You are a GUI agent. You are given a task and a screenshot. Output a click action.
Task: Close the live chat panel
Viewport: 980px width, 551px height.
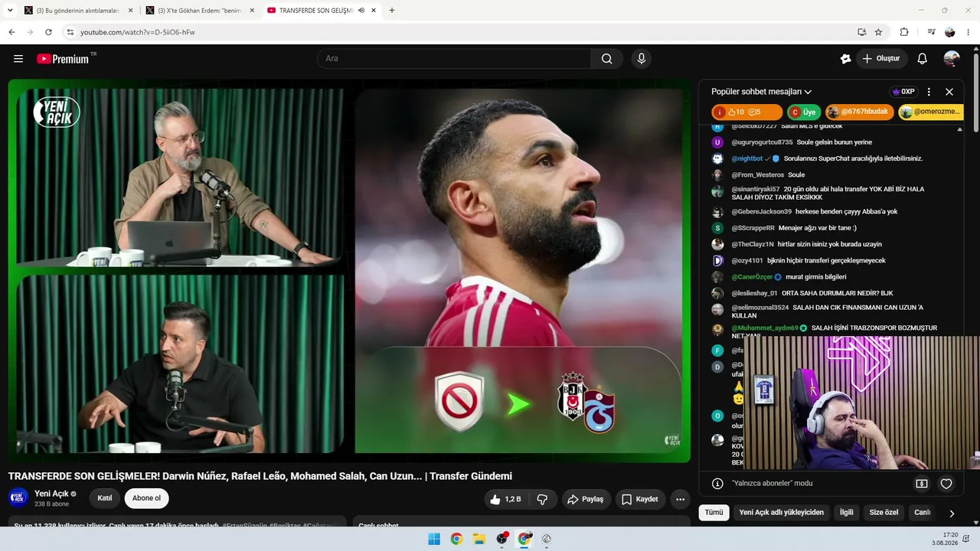pyautogui.click(x=949, y=92)
